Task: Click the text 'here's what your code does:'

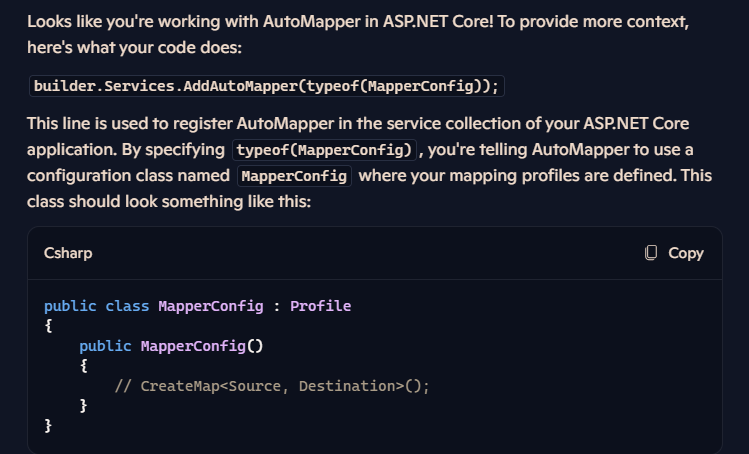Action: (x=135, y=47)
